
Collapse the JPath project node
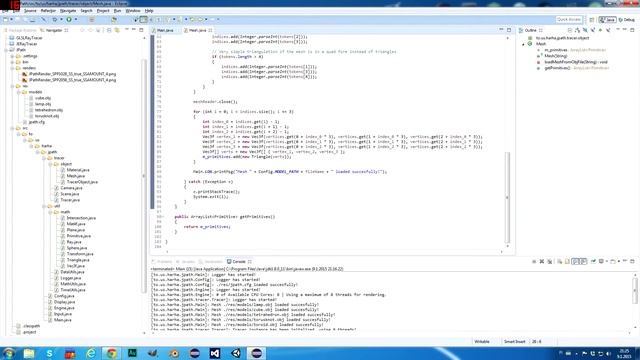tap(6, 50)
